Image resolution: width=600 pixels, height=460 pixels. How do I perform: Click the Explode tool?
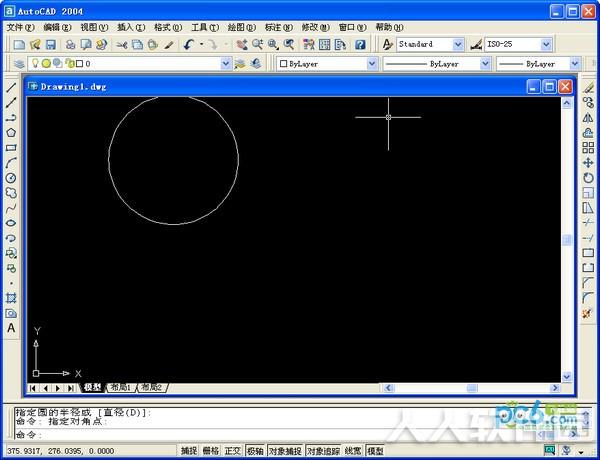click(x=588, y=313)
